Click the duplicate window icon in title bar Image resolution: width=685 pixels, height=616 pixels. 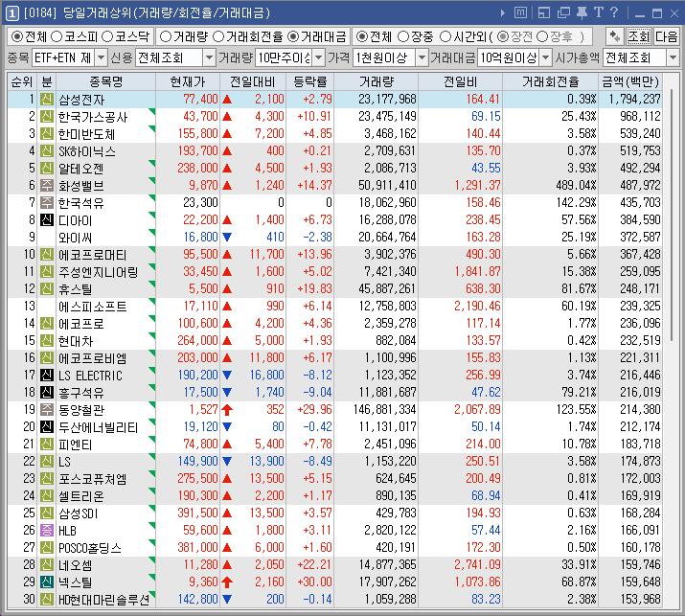(563, 13)
